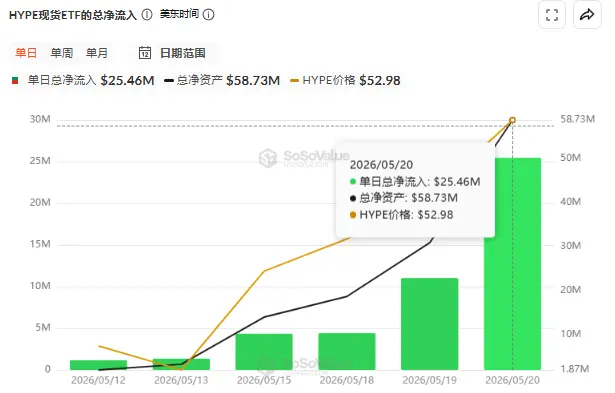The image size is (615, 393).
Task: Click the 2026/05/20 x-axis label
Action: pos(512,380)
